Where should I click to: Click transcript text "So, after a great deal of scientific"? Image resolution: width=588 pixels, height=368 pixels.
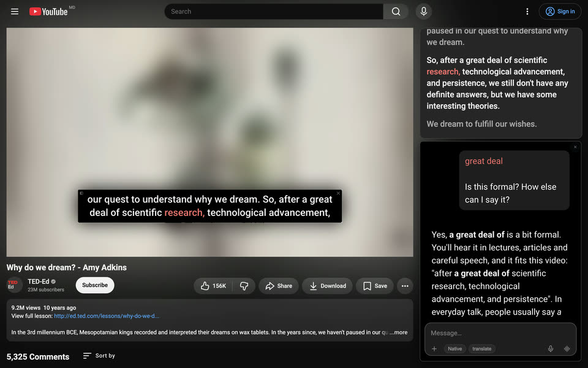[x=487, y=60]
